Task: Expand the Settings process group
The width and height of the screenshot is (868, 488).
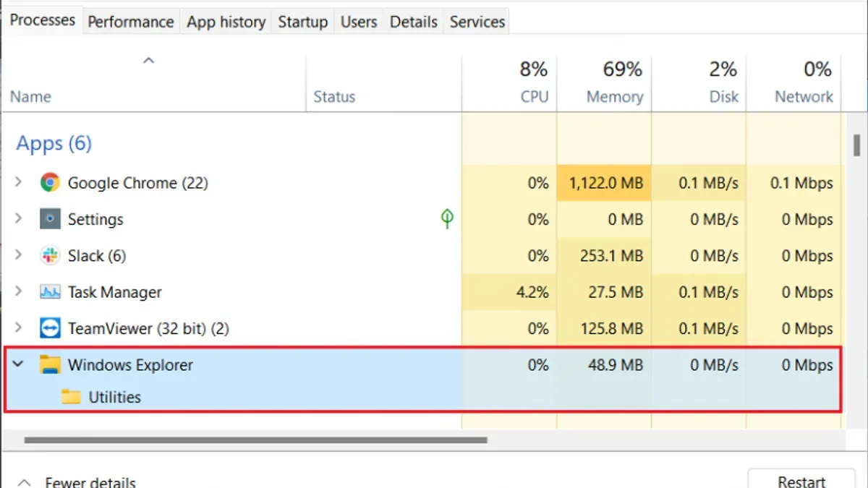Action: pos(19,219)
